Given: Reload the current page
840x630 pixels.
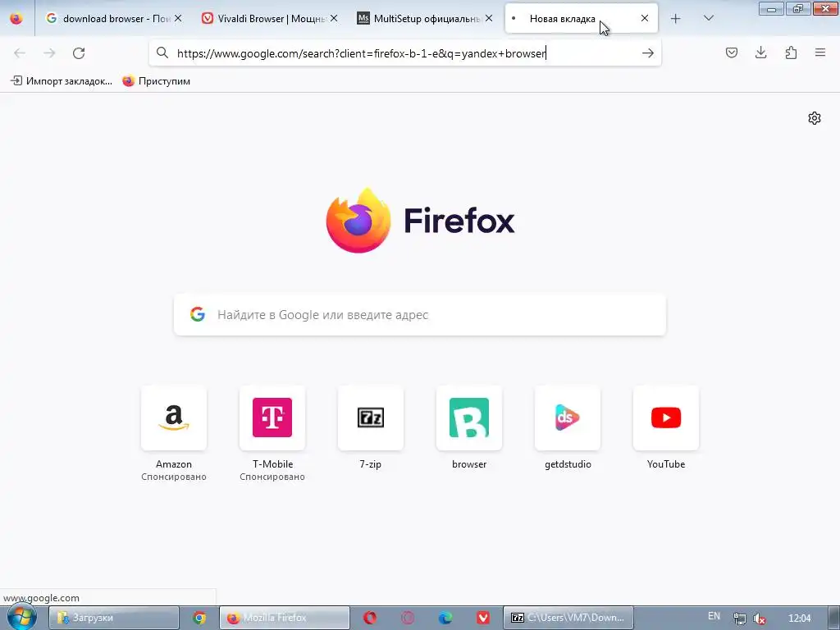Looking at the screenshot, I should coord(79,53).
